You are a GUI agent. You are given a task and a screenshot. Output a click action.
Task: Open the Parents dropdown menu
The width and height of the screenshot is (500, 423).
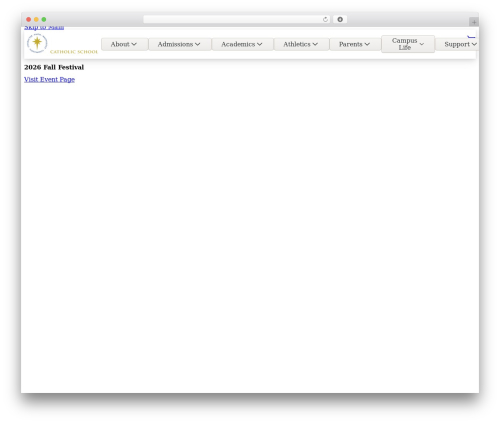(355, 44)
